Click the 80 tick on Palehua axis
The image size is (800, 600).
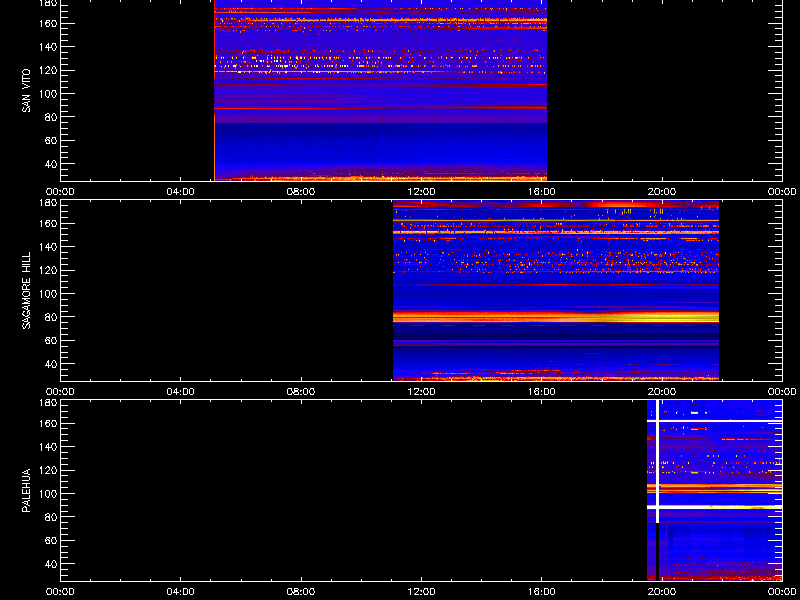[x=50, y=517]
